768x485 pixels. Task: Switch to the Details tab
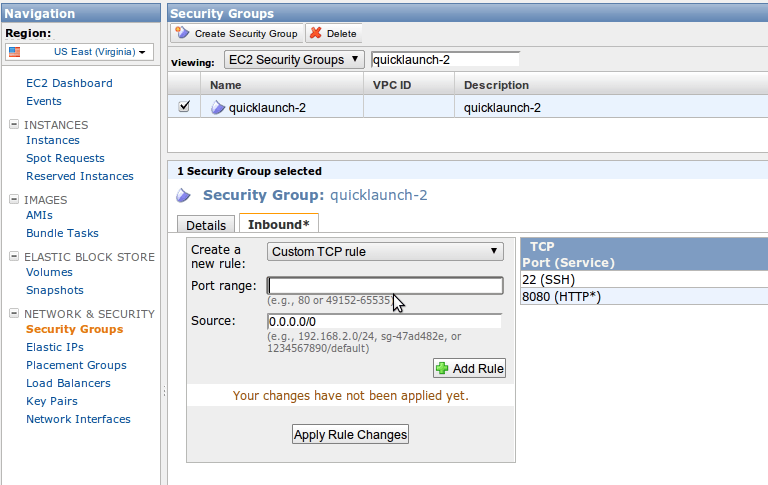(x=206, y=226)
